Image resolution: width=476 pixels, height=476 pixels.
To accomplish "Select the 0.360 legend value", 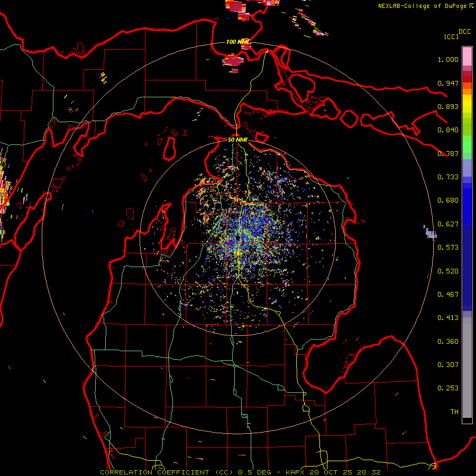I will pyautogui.click(x=448, y=342).
